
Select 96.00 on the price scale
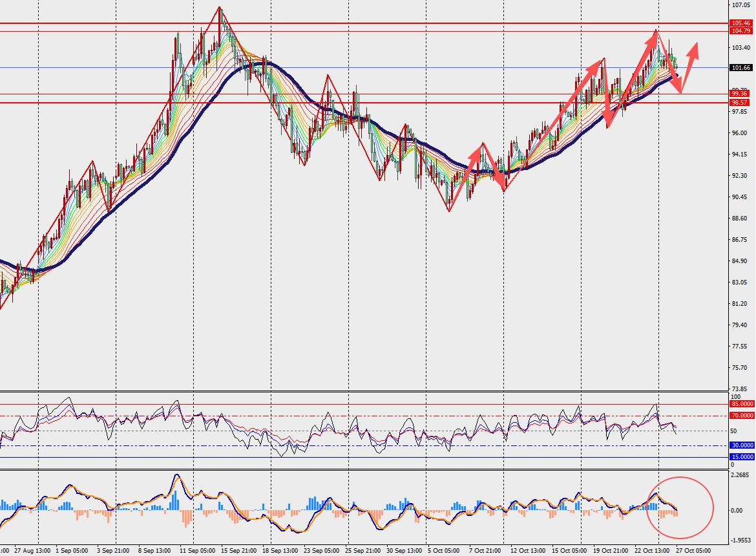(740, 133)
